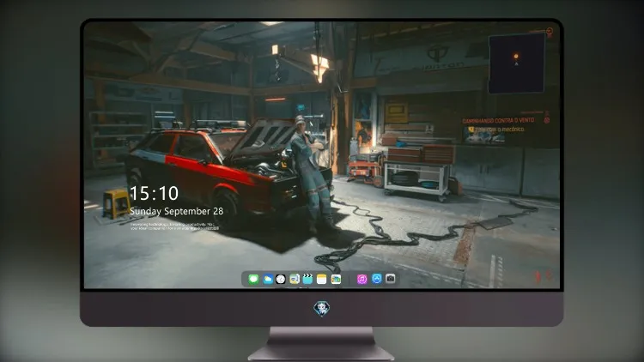Viewport: 644px width, 362px height.
Task: Click the CAMINHANDO CONTRA O VENTO quest title
Action: (498, 121)
